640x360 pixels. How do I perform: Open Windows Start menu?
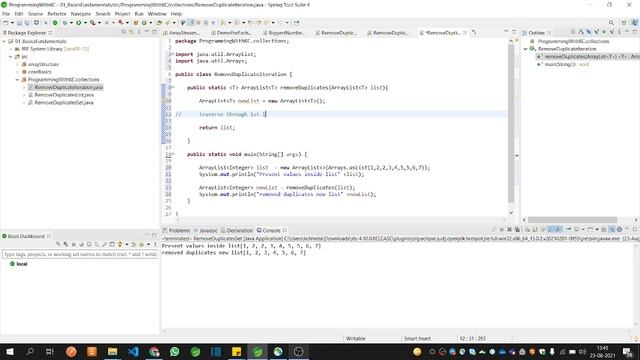(10, 351)
